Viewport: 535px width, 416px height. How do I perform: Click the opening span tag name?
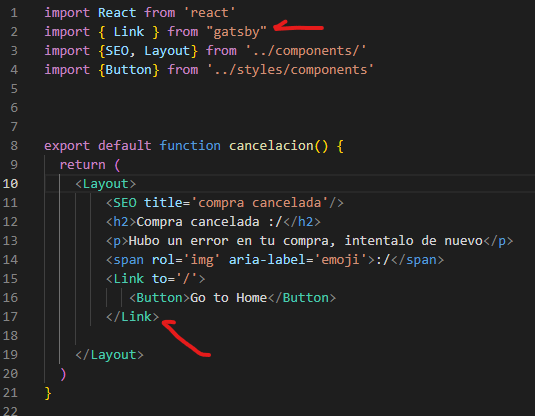tap(129, 260)
